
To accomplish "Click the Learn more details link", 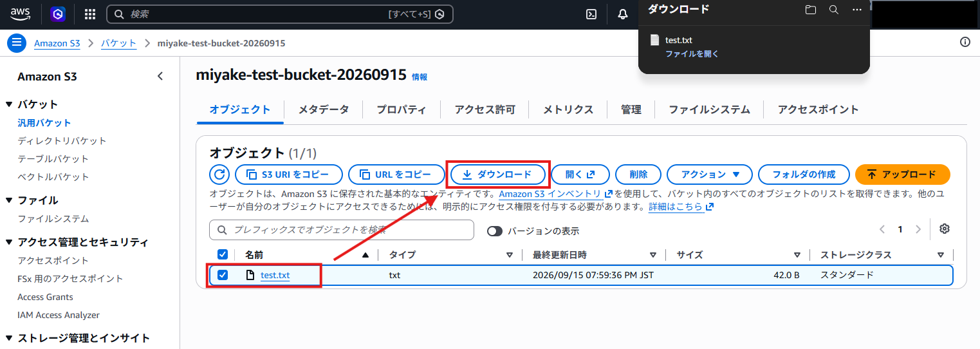I will [681, 207].
